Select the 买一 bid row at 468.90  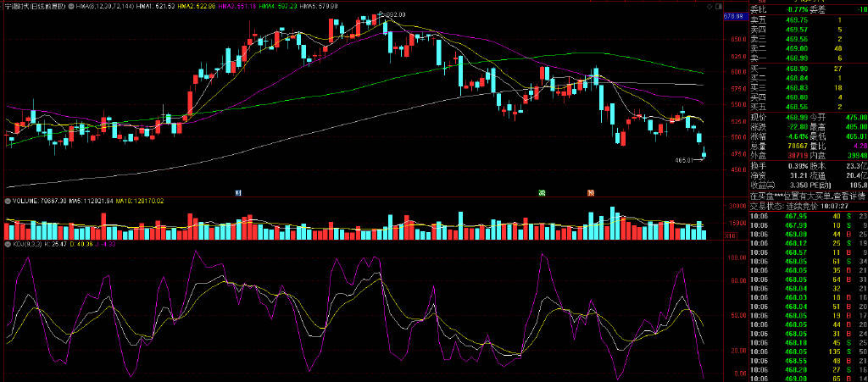pos(808,68)
